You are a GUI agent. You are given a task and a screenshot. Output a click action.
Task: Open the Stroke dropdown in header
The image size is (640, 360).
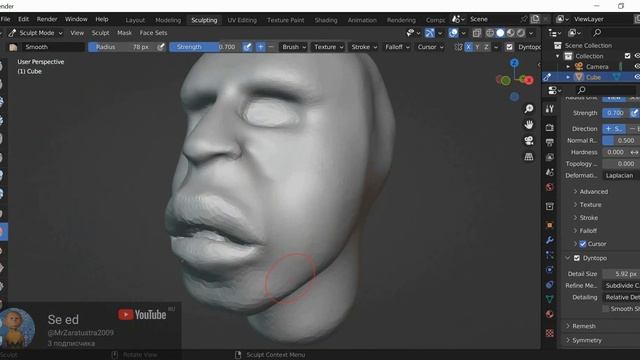click(364, 47)
